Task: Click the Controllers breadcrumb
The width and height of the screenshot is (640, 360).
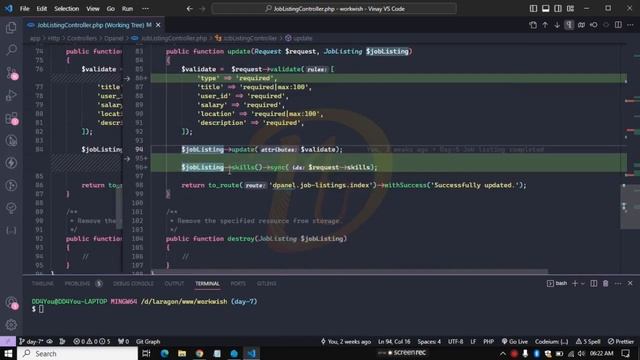Action: coord(82,38)
